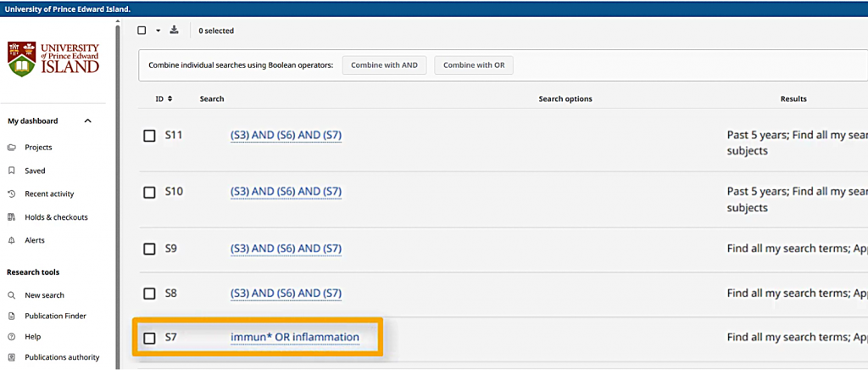Image resolution: width=868 pixels, height=370 pixels.
Task: Click the New search magnifier icon
Action: (x=12, y=295)
